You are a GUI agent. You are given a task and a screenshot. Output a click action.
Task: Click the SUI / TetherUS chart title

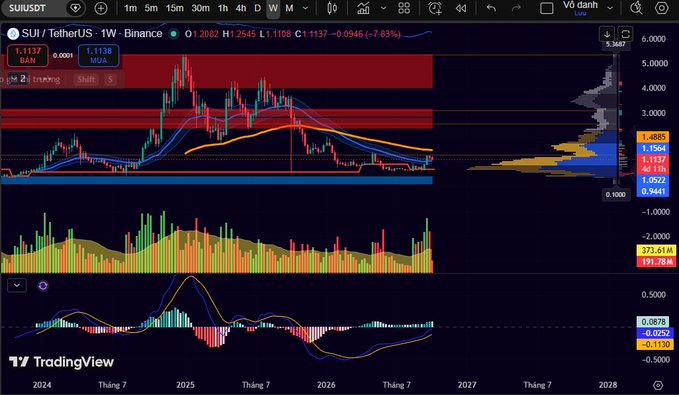point(92,34)
